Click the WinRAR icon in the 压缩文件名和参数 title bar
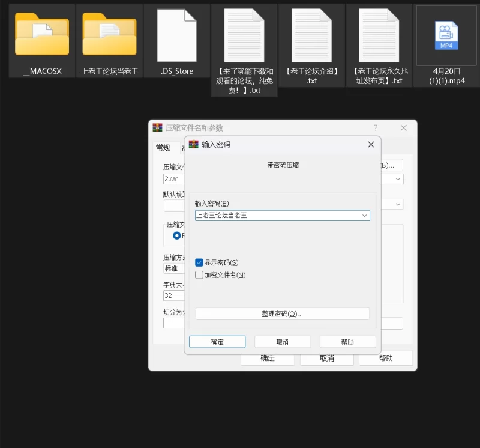Viewport: 480px width, 448px height. pyautogui.click(x=157, y=127)
